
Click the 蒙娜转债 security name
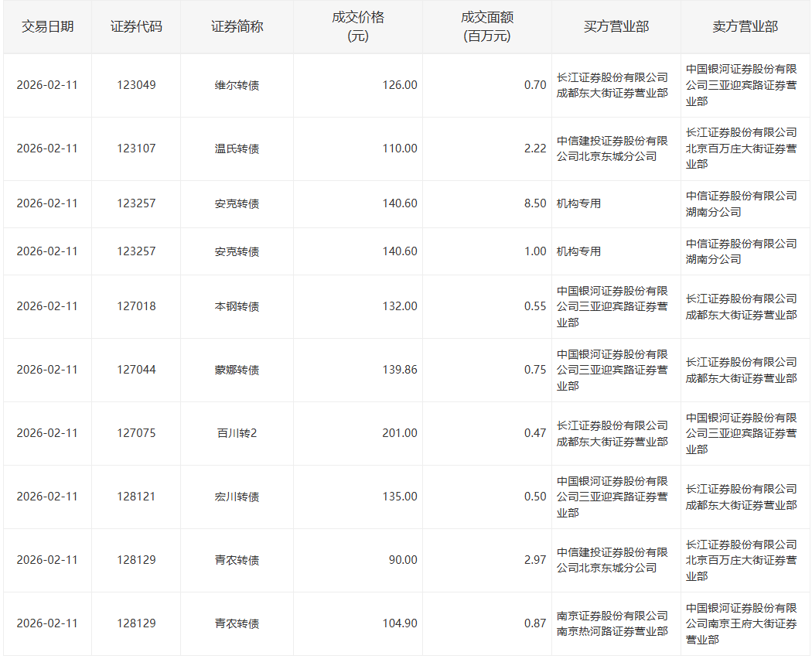(237, 370)
